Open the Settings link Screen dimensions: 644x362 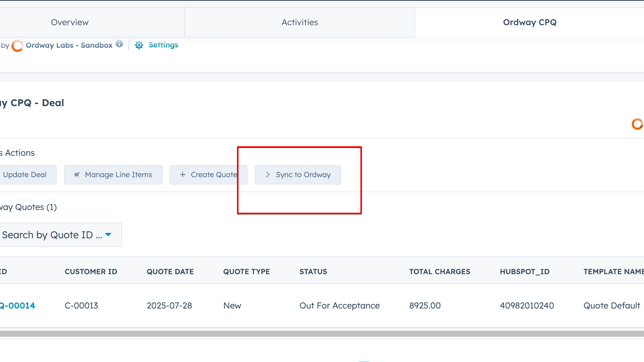click(x=163, y=45)
